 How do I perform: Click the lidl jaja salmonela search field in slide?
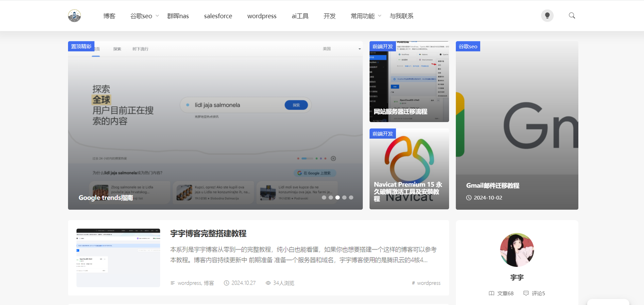coord(246,105)
